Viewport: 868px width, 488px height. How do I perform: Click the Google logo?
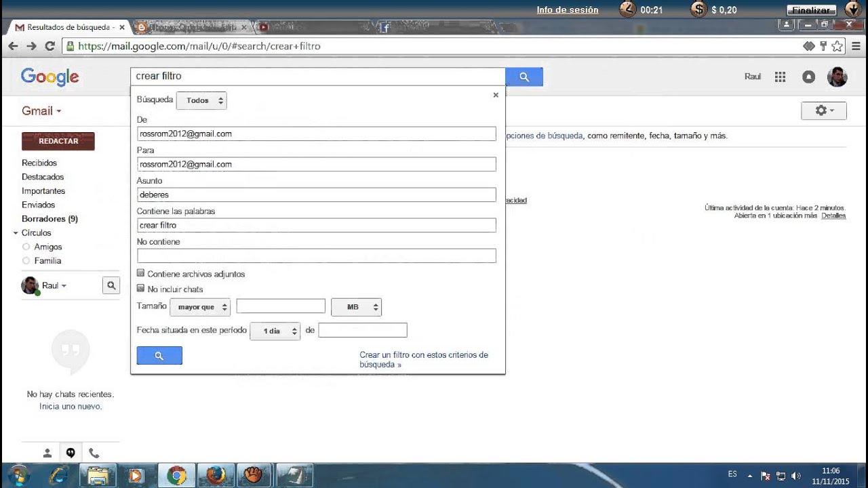point(50,77)
